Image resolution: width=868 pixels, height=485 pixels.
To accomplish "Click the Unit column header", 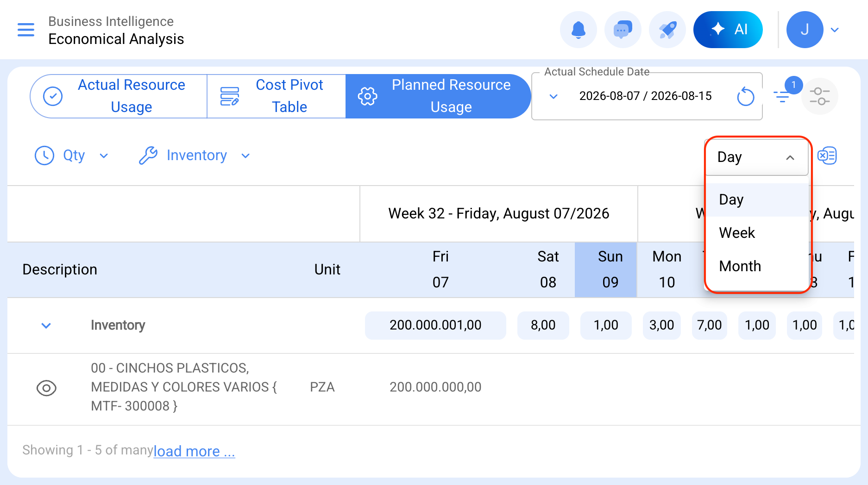I will point(327,269).
